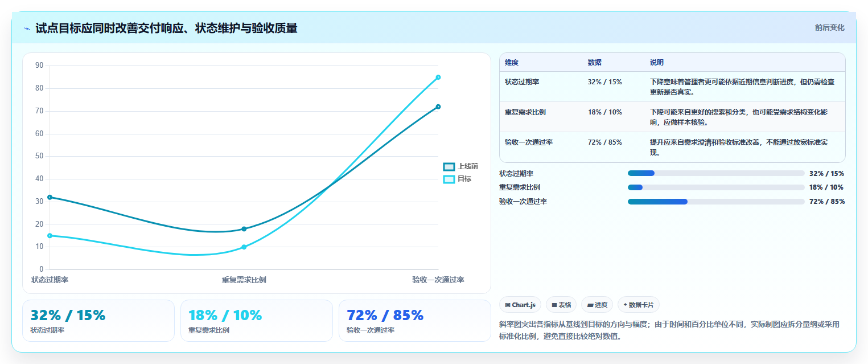
Task: Click the 重复需求比例 progress bar
Action: tap(716, 187)
